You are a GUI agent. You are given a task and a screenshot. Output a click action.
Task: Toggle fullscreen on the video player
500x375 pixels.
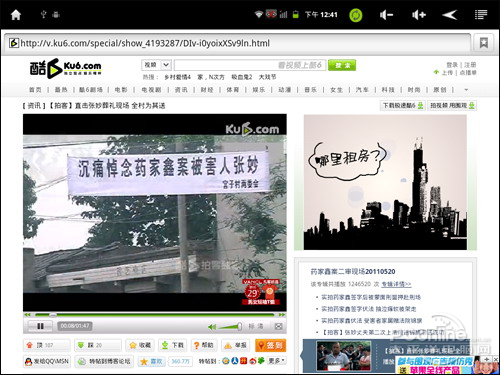(x=278, y=326)
